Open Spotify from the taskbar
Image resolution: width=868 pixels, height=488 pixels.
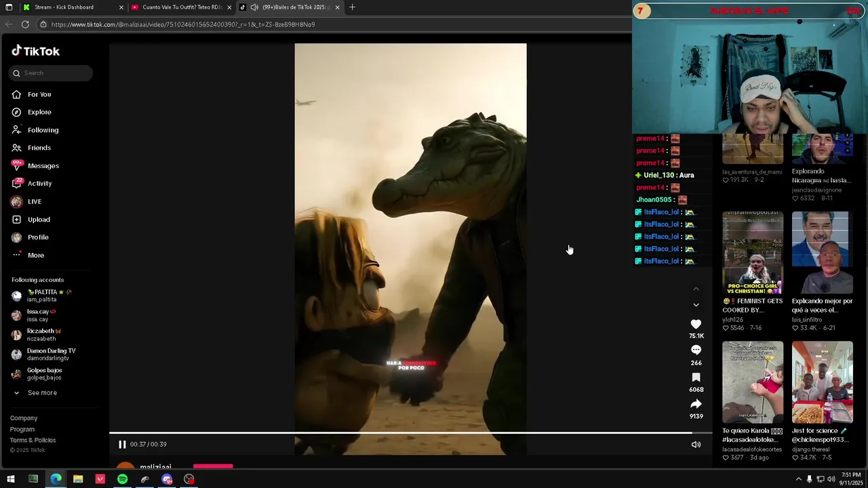[x=122, y=479]
